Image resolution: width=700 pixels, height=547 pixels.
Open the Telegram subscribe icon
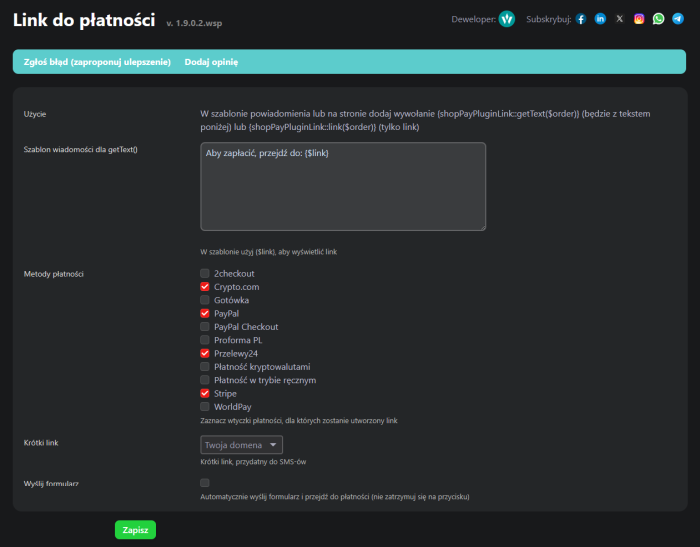pyautogui.click(x=678, y=19)
